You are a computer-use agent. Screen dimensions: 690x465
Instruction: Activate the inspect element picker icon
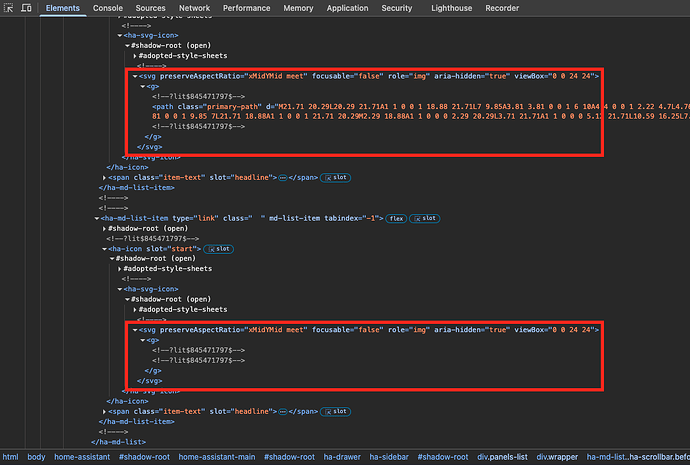pyautogui.click(x=8, y=8)
